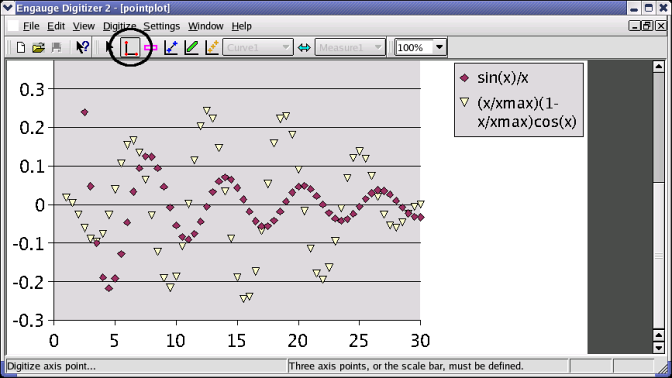Viewport: 672px width, 378px height.
Task: Open the Help menu
Action: click(241, 26)
